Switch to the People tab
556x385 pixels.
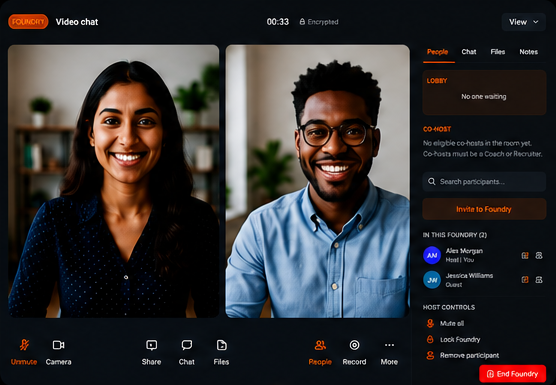(438, 52)
